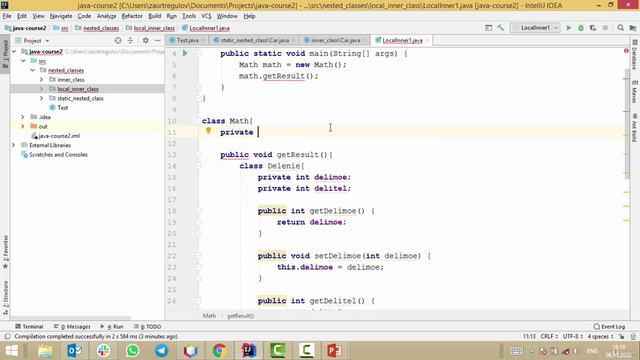The image size is (640, 360).
Task: Open run configuration LocalInner1 dropdown
Action: pos(536,28)
